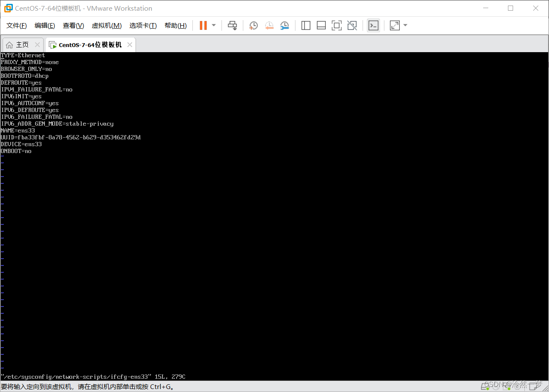Click the ONBOOT=no line
Screen dimensions: 549x392
coord(16,151)
